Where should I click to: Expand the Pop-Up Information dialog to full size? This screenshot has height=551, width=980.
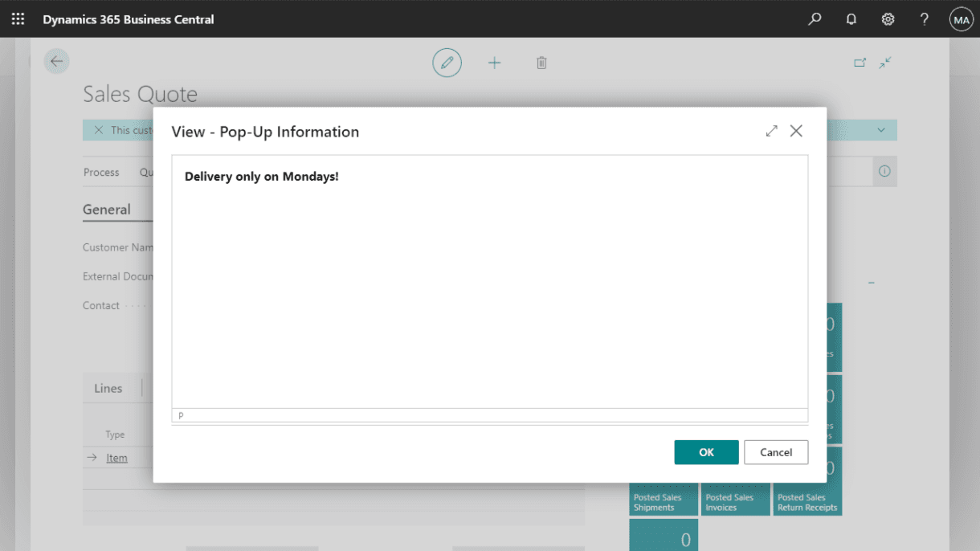click(x=771, y=131)
